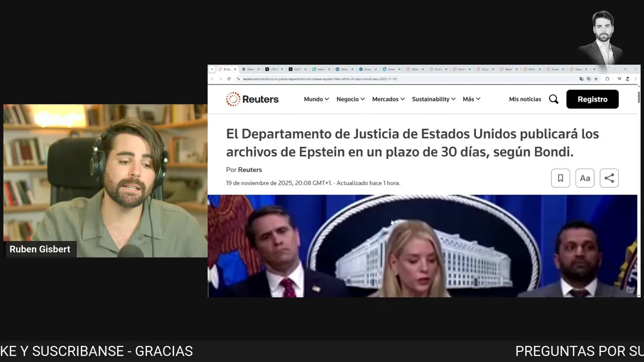This screenshot has height=362, width=644.
Task: Expand the Mercados menu
Action: pyautogui.click(x=388, y=99)
